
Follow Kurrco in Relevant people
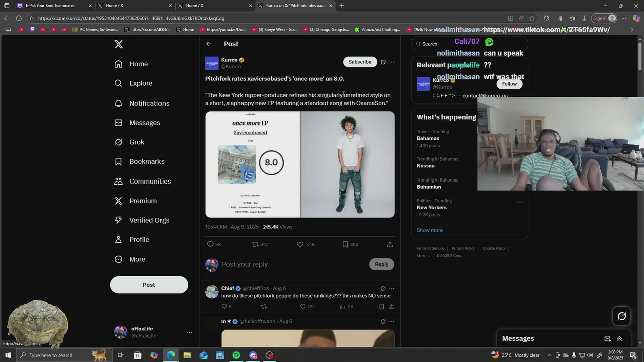click(x=509, y=84)
